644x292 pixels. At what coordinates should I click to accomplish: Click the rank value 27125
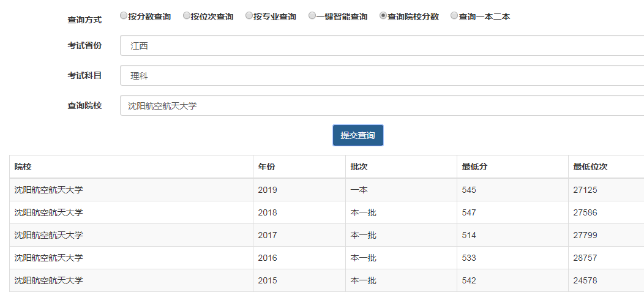[585, 190]
